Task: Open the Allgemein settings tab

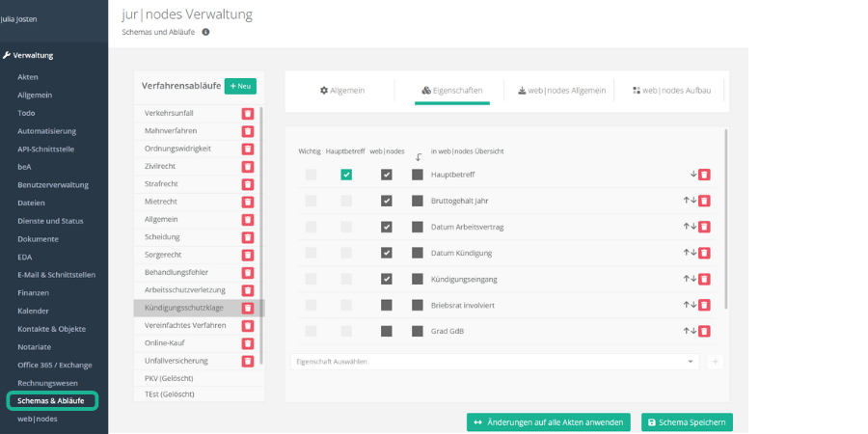Action: pos(343,91)
